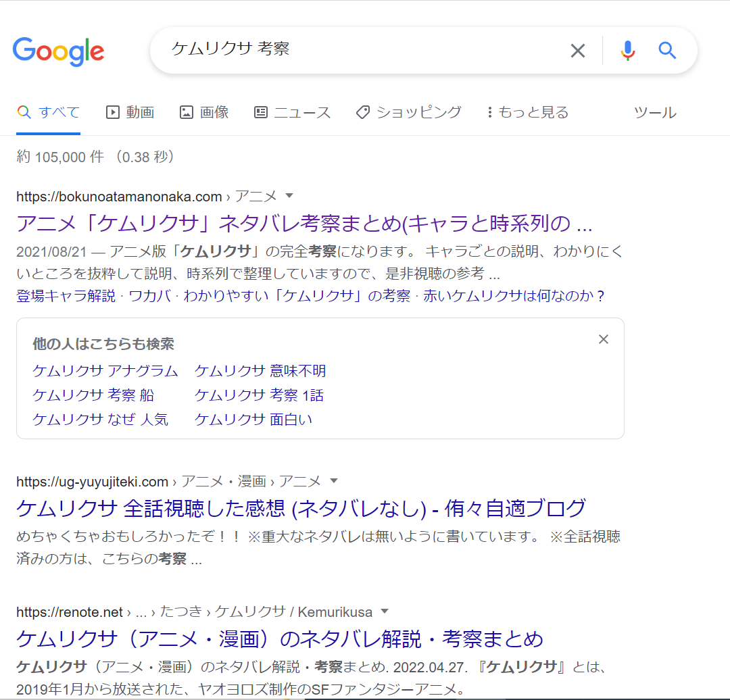This screenshot has width=730, height=700.
Task: Open the アニメ「ケムリクサ」ネタバレ考察まとめ result
Action: pyautogui.click(x=304, y=224)
